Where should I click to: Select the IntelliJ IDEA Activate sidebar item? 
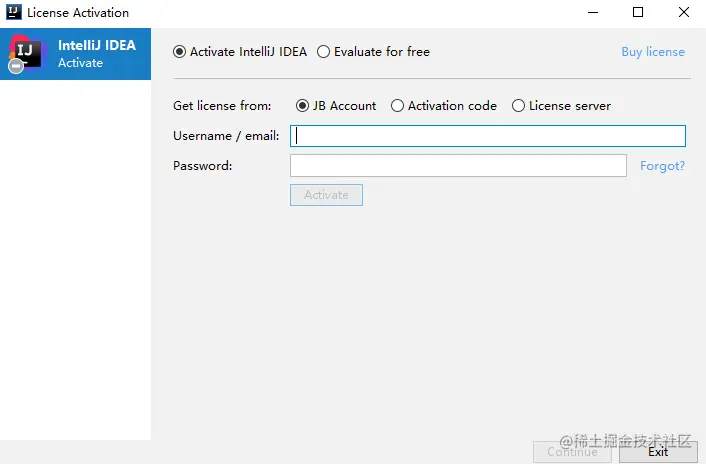75,54
